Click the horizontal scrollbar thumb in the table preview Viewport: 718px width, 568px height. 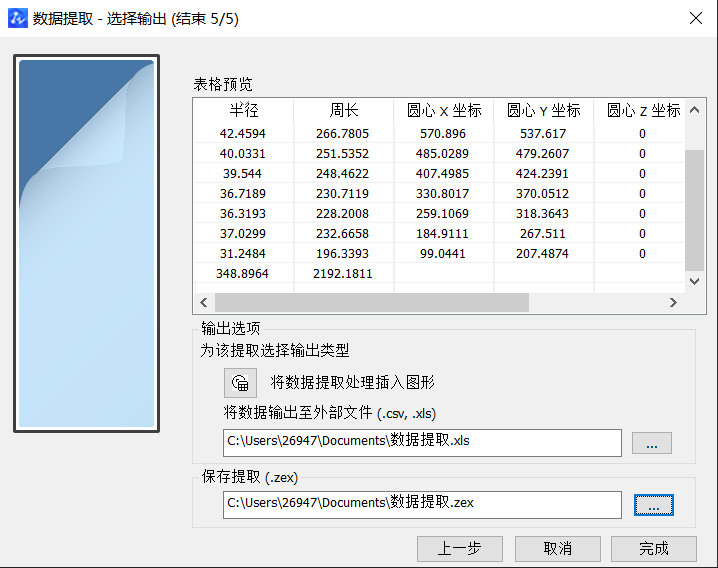click(370, 302)
